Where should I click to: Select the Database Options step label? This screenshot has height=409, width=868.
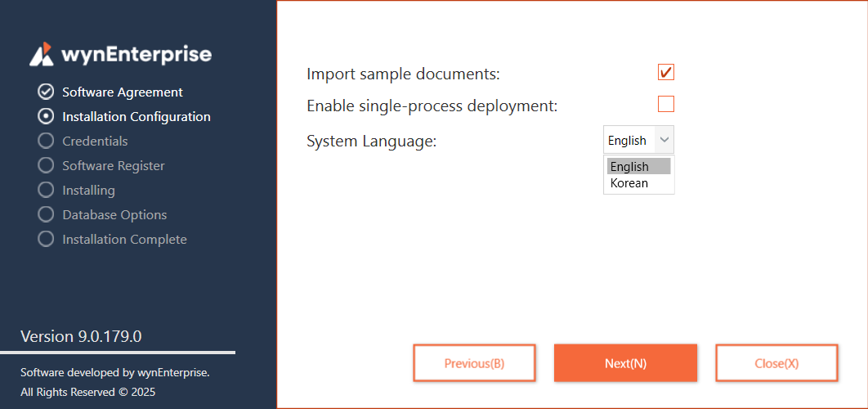pyautogui.click(x=114, y=214)
